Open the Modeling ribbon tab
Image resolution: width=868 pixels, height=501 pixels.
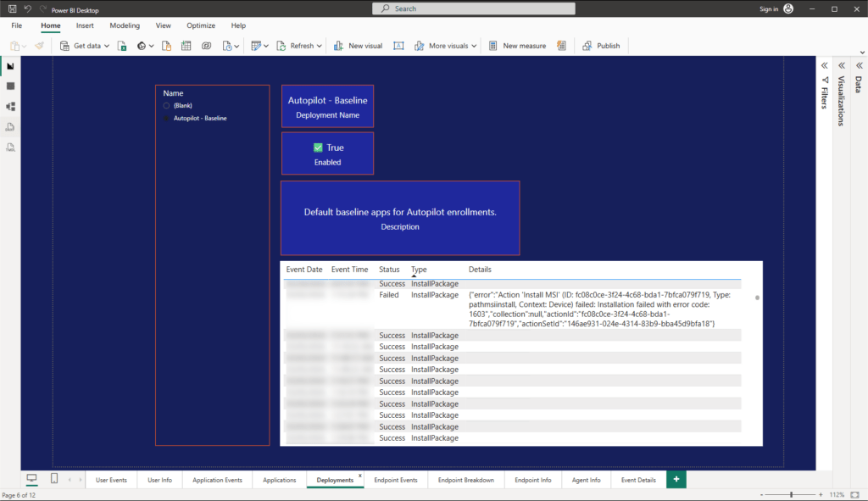click(x=125, y=25)
